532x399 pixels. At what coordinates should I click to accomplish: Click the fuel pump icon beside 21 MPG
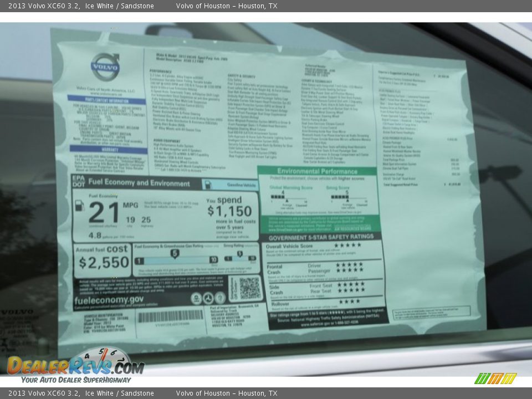pyautogui.click(x=80, y=206)
